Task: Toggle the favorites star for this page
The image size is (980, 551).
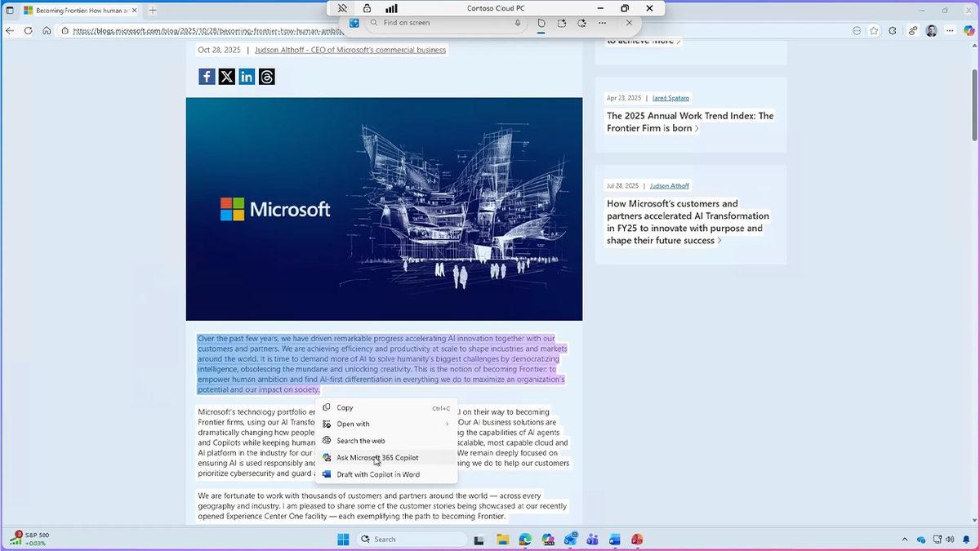Action: tap(874, 30)
